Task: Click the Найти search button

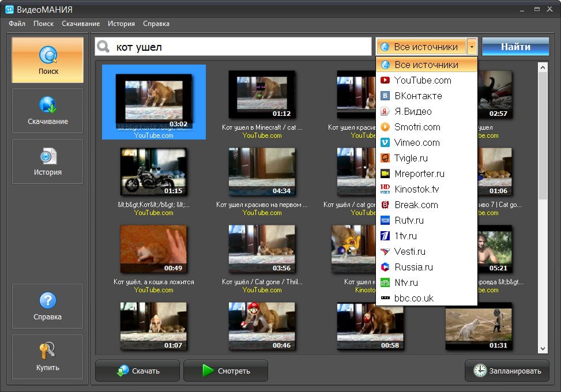Action: [x=515, y=47]
